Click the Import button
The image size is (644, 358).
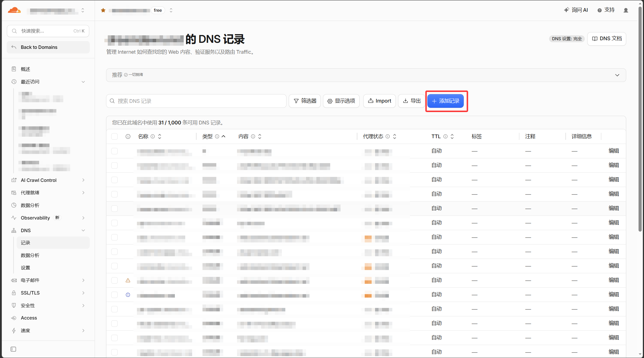pos(379,101)
